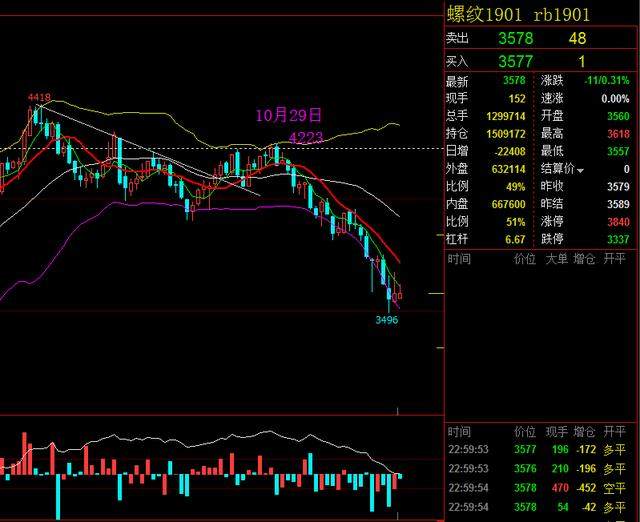
Task: Click the 外盘 比例 value 49%
Action: pos(516,187)
